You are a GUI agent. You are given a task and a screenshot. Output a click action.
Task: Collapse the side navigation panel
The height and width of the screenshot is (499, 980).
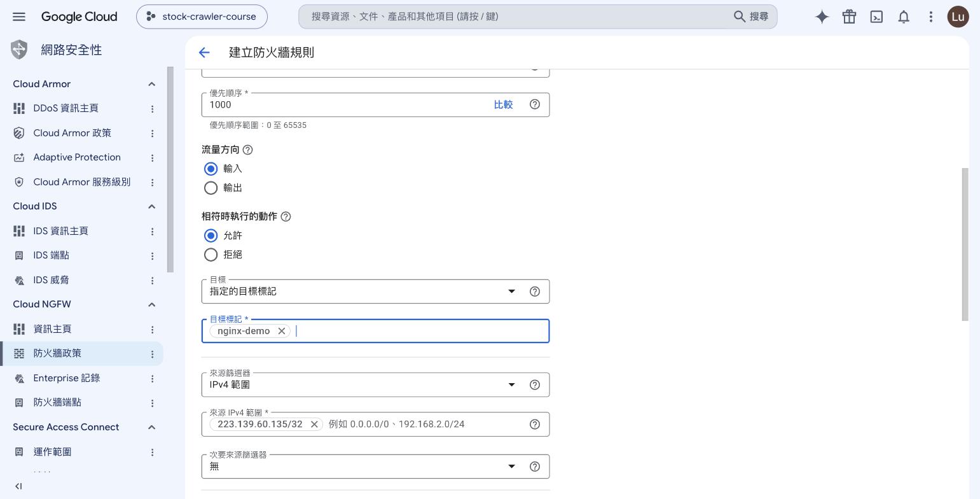point(18,486)
